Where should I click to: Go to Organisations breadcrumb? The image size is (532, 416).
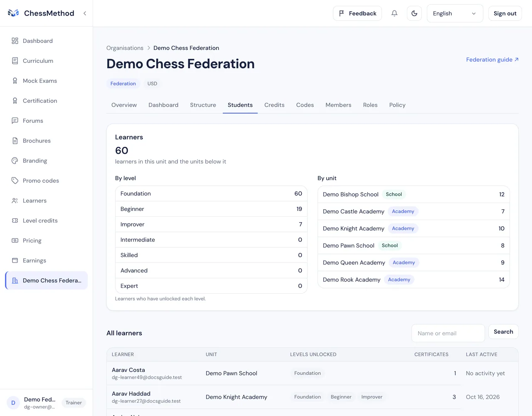tap(125, 48)
